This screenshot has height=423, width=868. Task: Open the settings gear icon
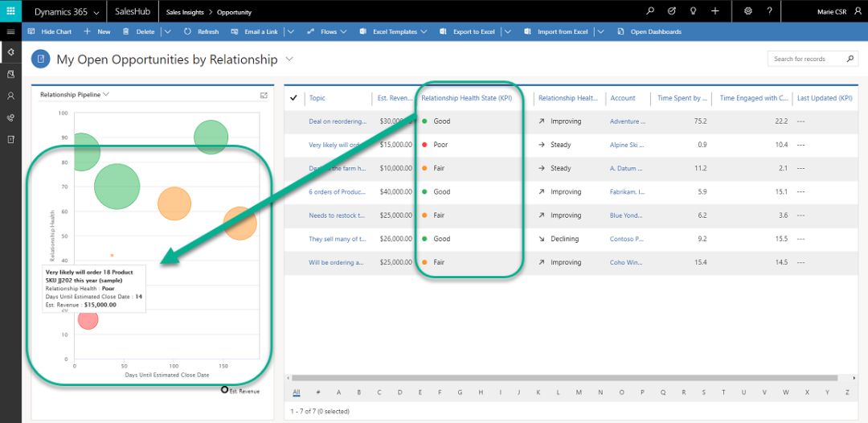(x=747, y=11)
